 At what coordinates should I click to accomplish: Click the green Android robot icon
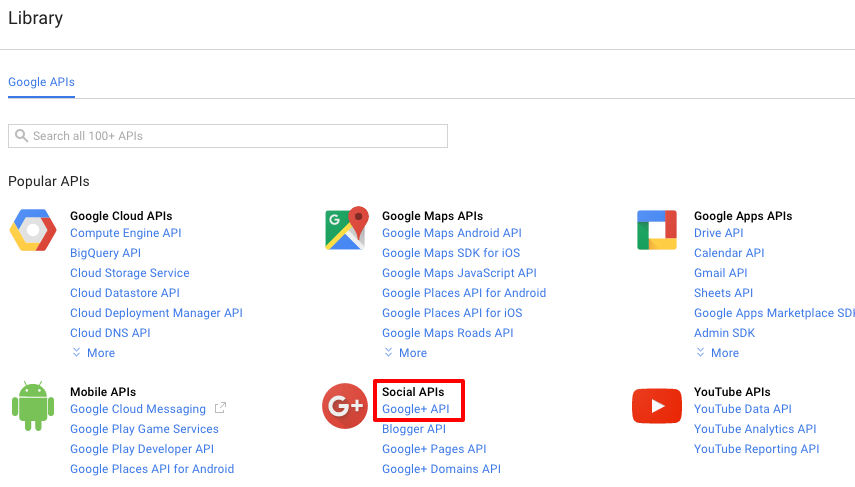click(33, 406)
